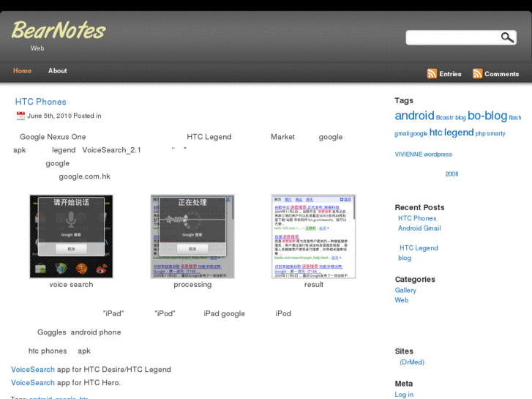Click the search magnifier icon

tap(507, 37)
